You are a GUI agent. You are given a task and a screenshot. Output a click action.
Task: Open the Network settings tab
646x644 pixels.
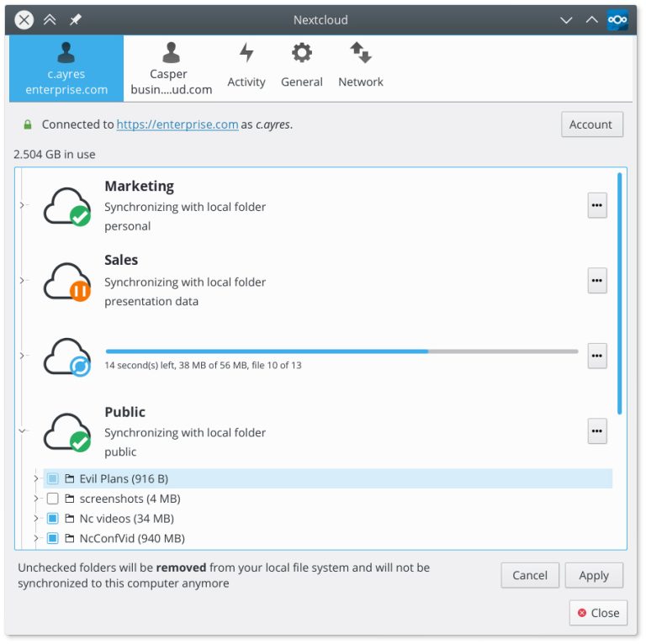point(360,67)
